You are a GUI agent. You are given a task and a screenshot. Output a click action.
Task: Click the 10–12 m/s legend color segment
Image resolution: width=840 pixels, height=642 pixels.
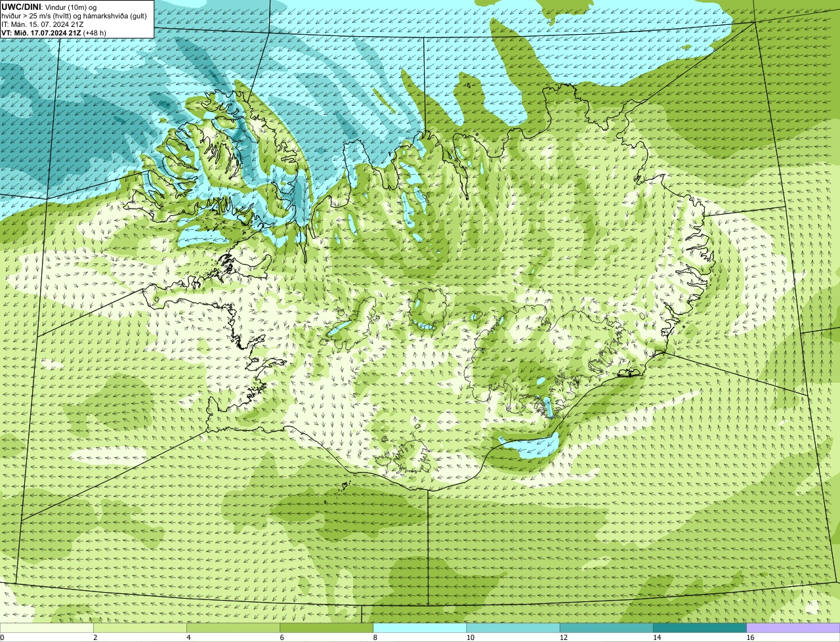coord(513,628)
